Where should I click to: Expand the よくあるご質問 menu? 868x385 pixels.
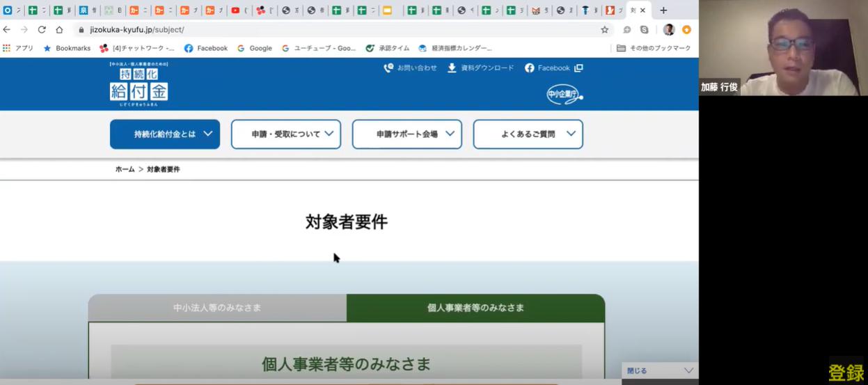528,134
